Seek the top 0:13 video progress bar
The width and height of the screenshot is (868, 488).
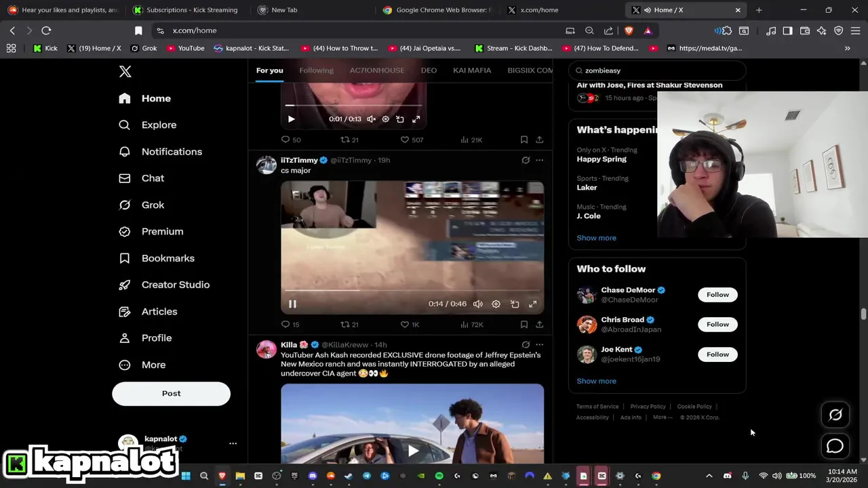tap(353, 105)
